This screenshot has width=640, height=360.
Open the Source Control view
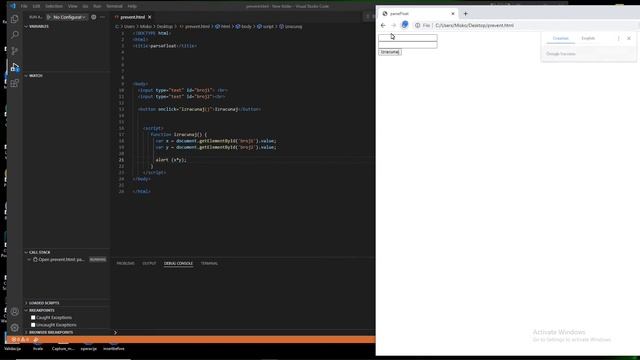point(15,51)
